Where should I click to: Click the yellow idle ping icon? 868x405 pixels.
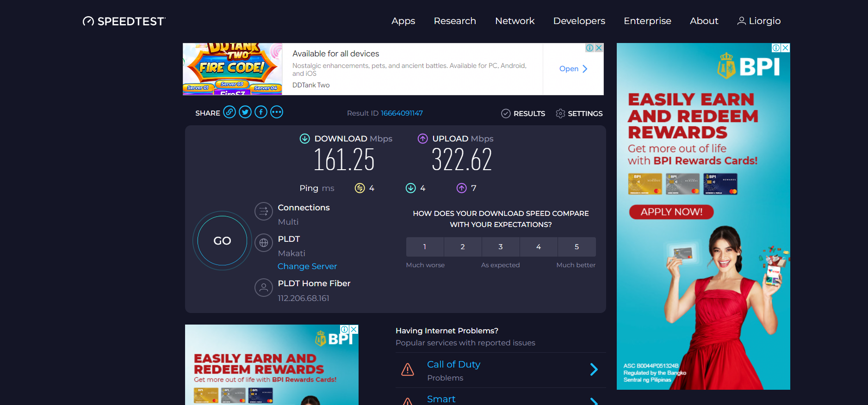coord(360,188)
